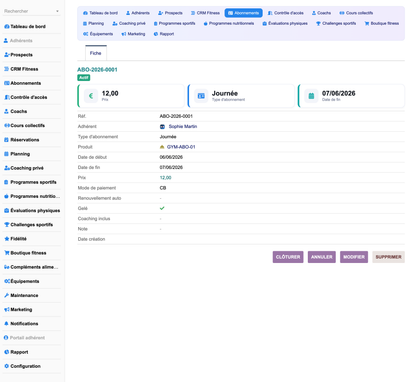
Task: Open Programmes nutritionnels sidebar item
Action: [x=32, y=196]
